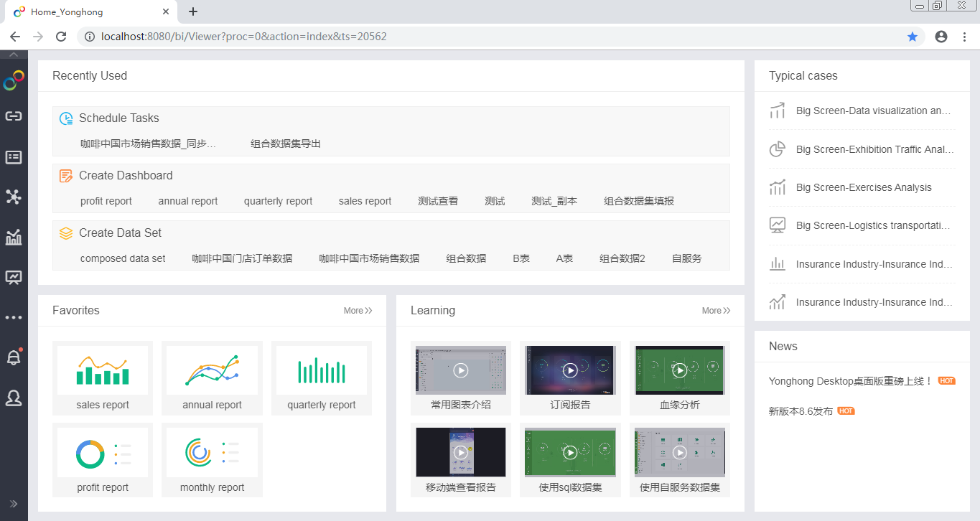Click the Create Data Set layers icon
The image size is (980, 521).
pos(66,233)
